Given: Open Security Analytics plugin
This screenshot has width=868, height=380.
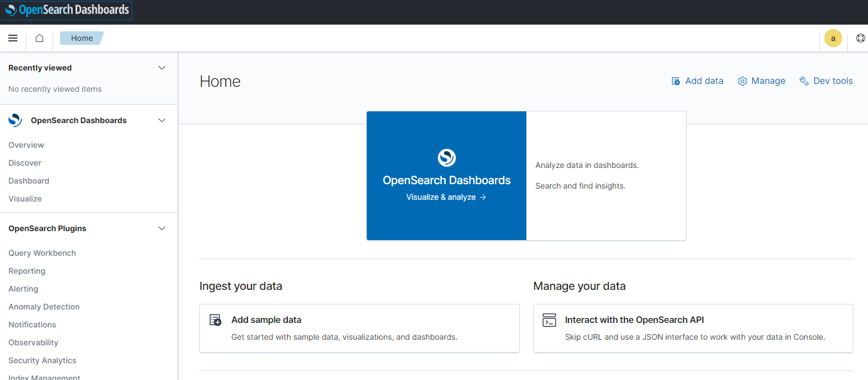Looking at the screenshot, I should point(43,360).
